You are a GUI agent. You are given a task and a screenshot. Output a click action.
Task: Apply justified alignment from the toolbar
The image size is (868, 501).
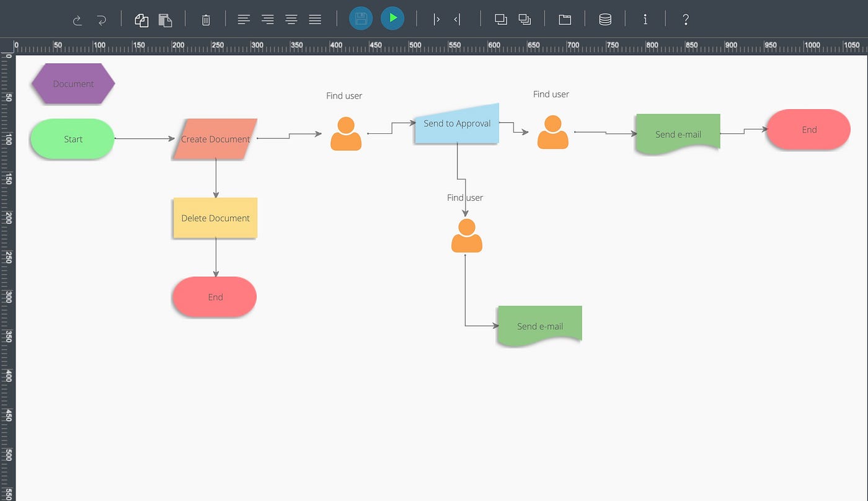[x=314, y=19]
